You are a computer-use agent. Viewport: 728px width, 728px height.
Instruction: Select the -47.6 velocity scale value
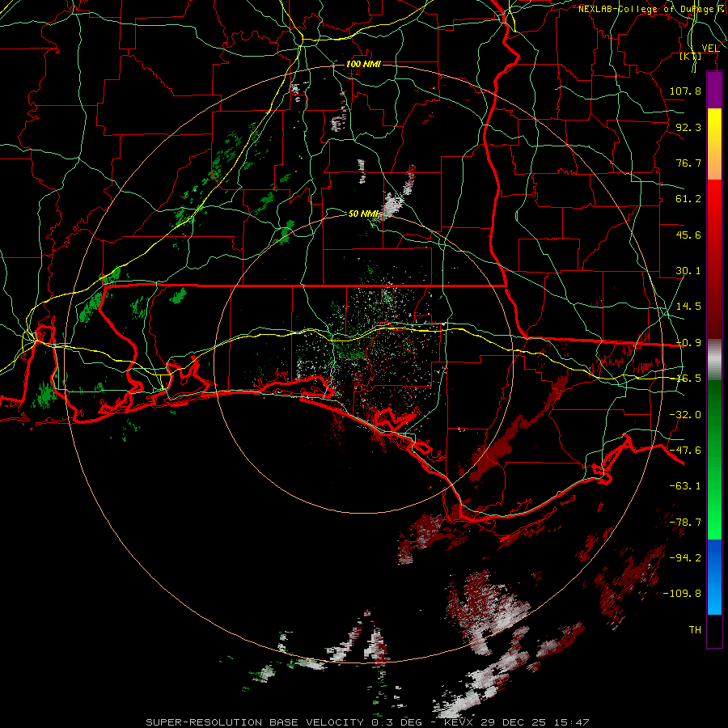click(x=685, y=450)
